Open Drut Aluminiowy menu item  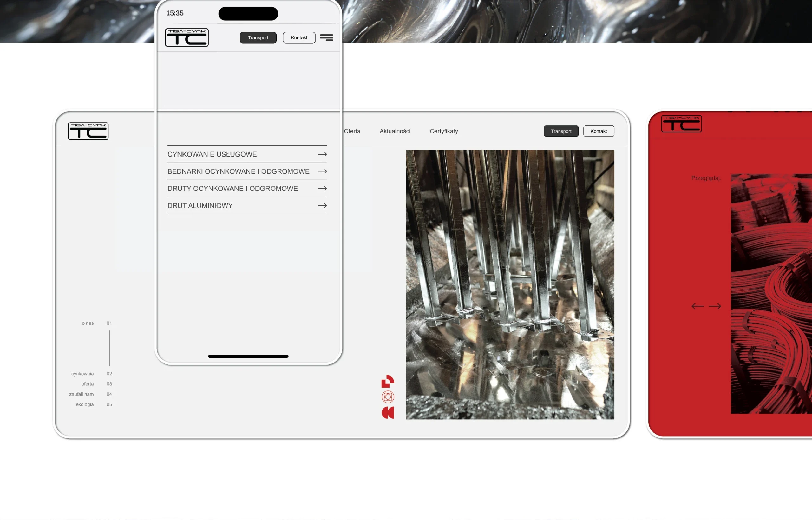click(247, 206)
